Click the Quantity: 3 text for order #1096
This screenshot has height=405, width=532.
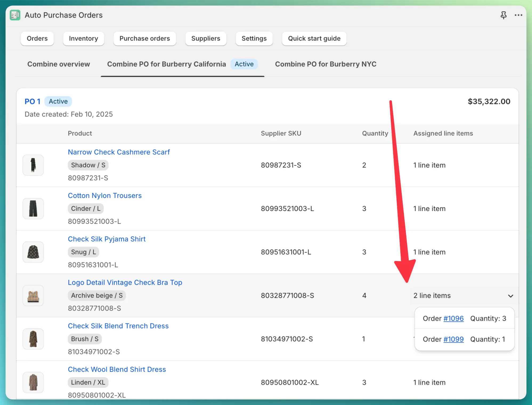[x=488, y=318]
